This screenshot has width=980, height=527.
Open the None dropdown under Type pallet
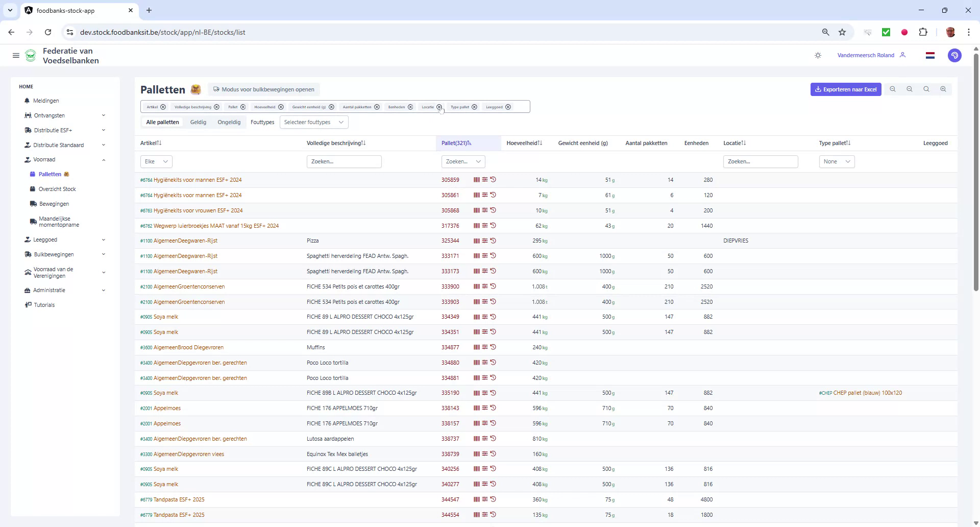pos(837,161)
